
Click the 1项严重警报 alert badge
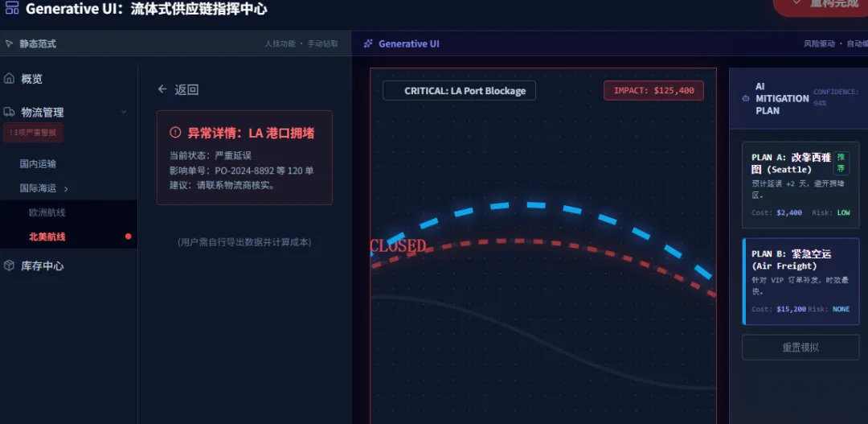point(33,133)
